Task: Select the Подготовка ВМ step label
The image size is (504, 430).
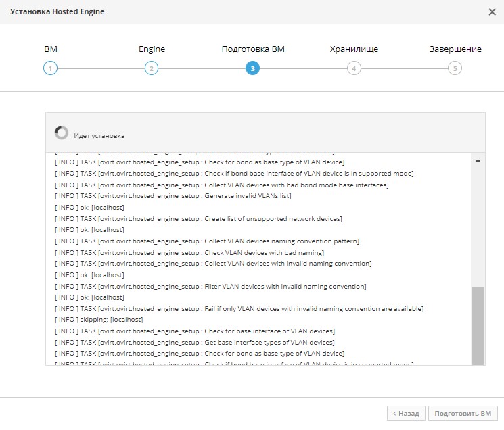Action: [253, 49]
